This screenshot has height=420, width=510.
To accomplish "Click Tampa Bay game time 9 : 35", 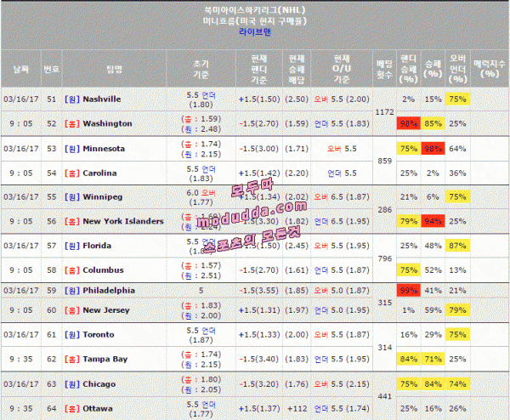I will click(21, 359).
